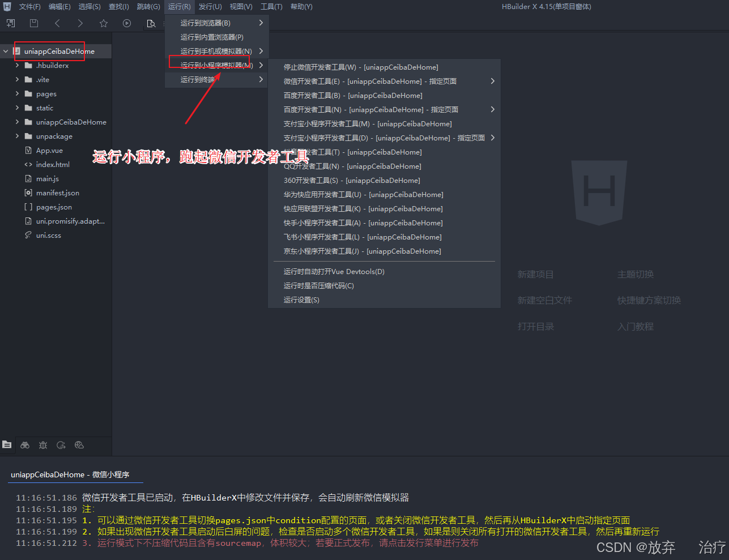Open the 工具(T) menu

point(271,6)
